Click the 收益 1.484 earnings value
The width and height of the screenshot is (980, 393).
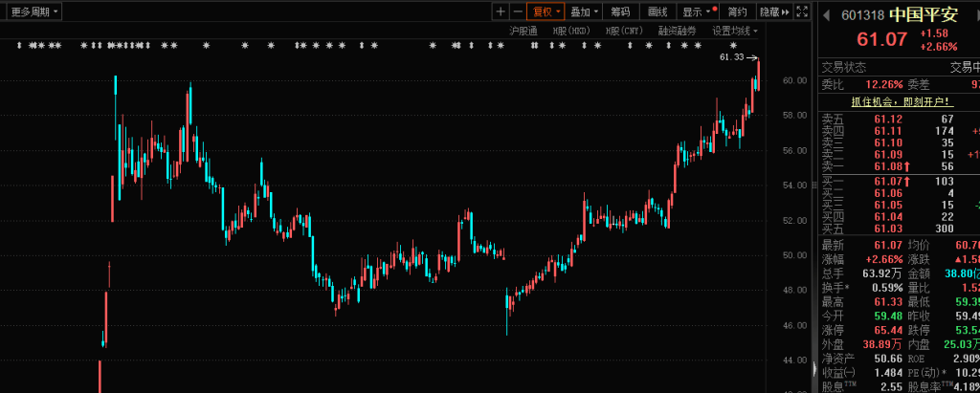(889, 373)
